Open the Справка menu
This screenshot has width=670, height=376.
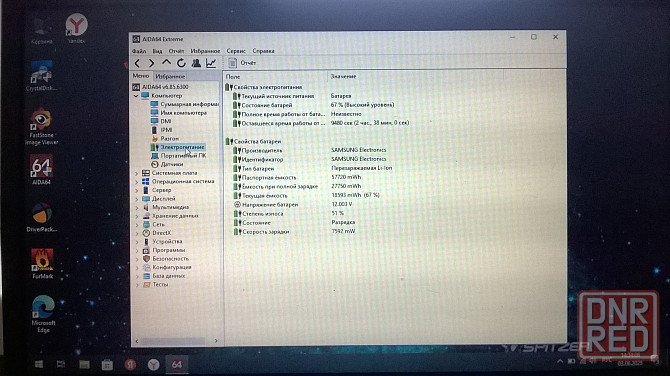coord(263,51)
